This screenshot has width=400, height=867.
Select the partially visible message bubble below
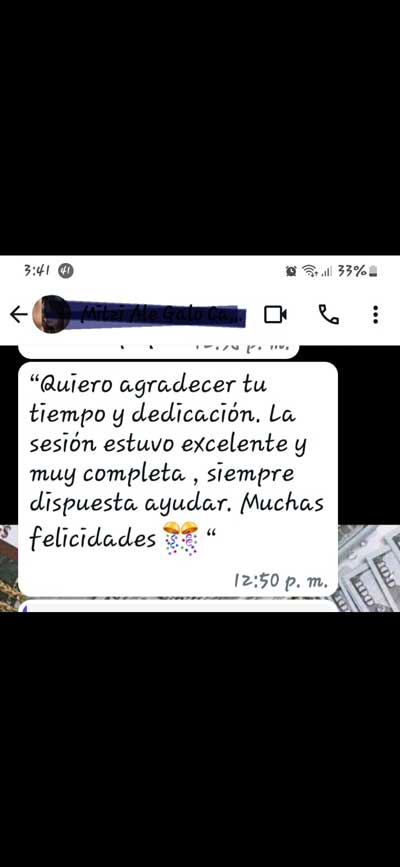[x=178, y=606]
